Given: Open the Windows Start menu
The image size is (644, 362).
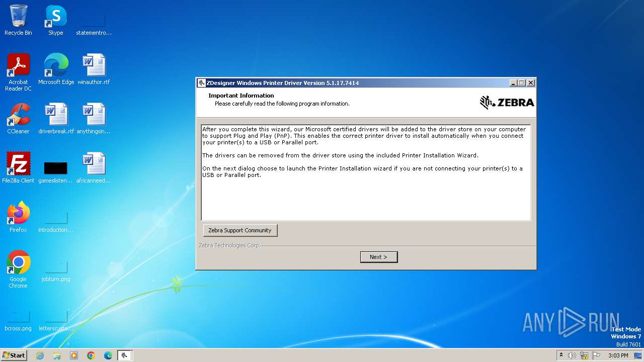Looking at the screenshot, I should 14,355.
